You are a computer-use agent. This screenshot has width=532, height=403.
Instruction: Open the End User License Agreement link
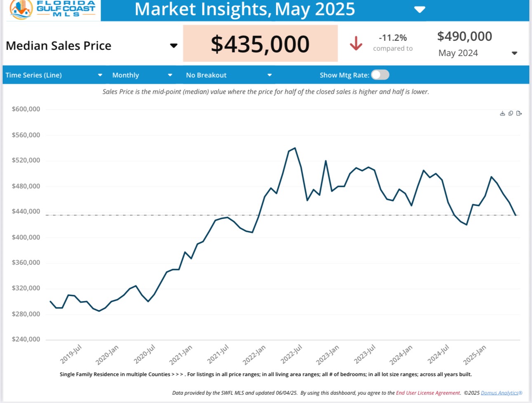(x=428, y=393)
